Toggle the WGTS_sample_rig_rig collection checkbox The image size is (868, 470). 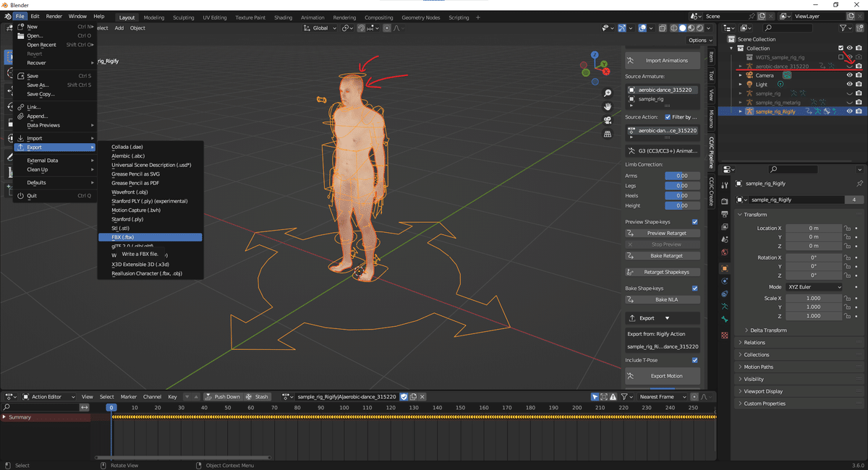pos(841,57)
